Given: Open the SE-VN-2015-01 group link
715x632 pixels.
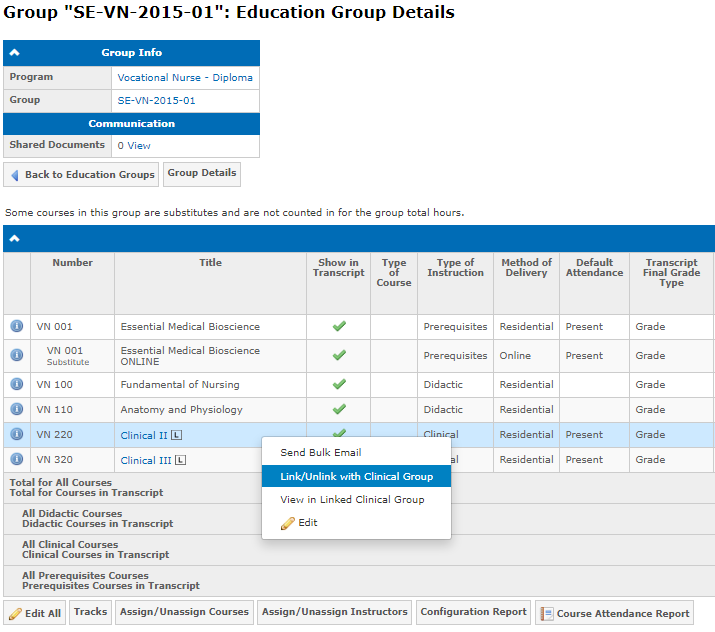Looking at the screenshot, I should [156, 100].
